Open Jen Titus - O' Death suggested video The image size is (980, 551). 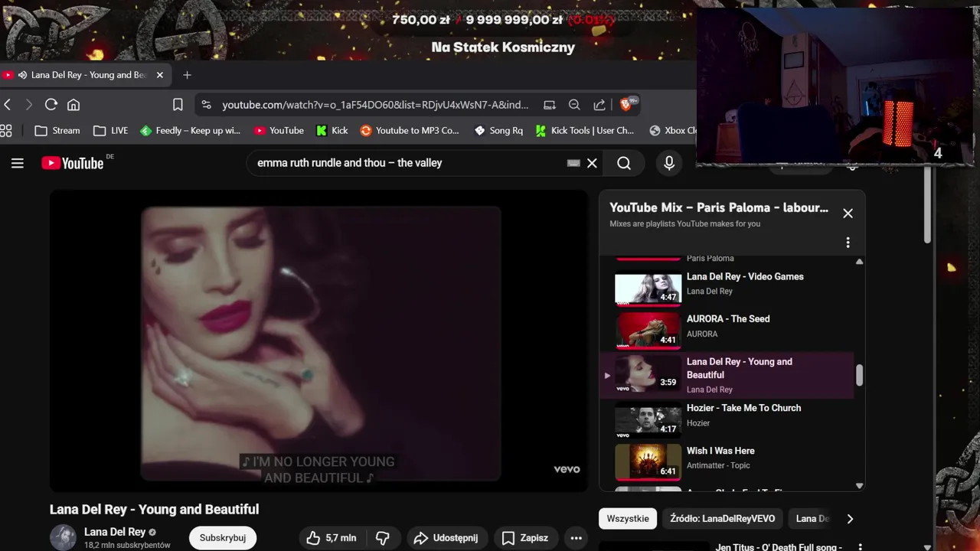779,547
